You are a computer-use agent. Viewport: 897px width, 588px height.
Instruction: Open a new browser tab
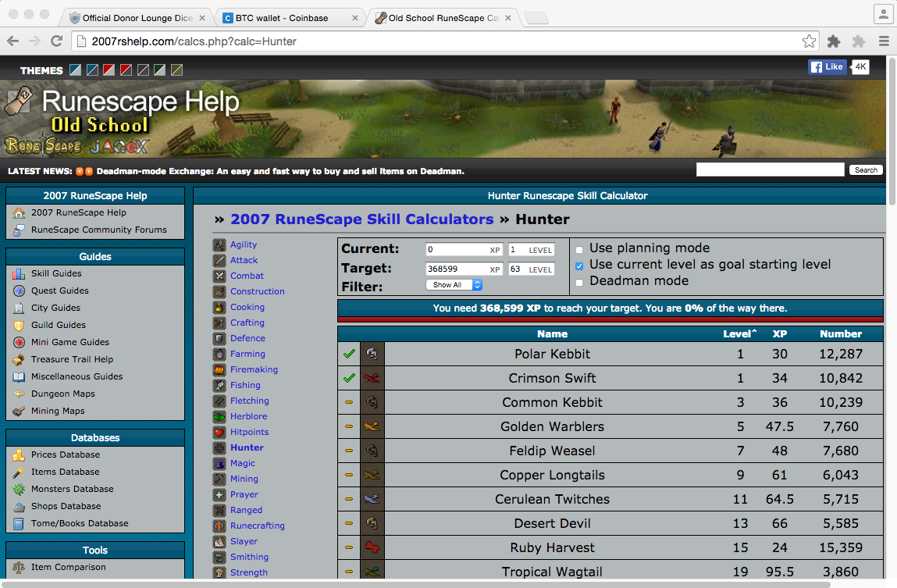pos(536,18)
